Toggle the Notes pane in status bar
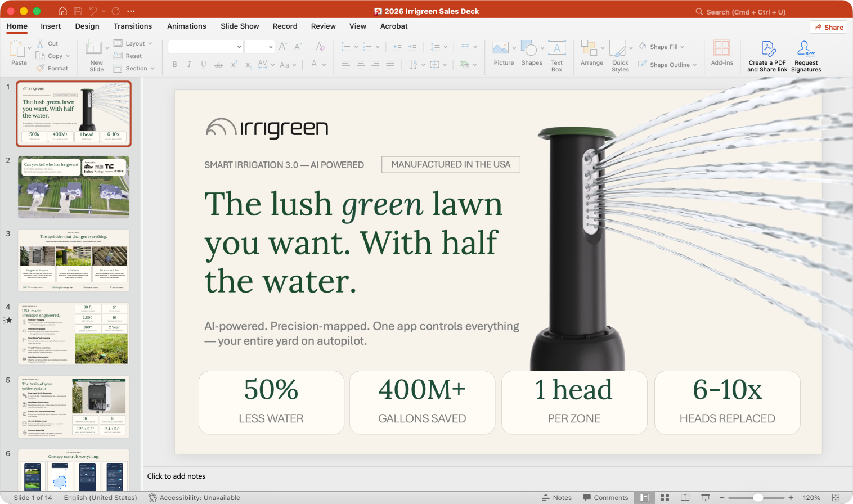 coord(556,498)
